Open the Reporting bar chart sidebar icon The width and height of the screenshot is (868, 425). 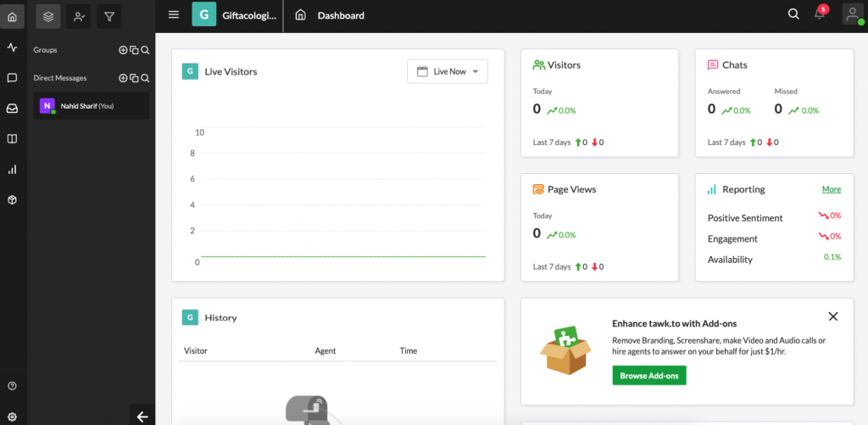pyautogui.click(x=12, y=170)
